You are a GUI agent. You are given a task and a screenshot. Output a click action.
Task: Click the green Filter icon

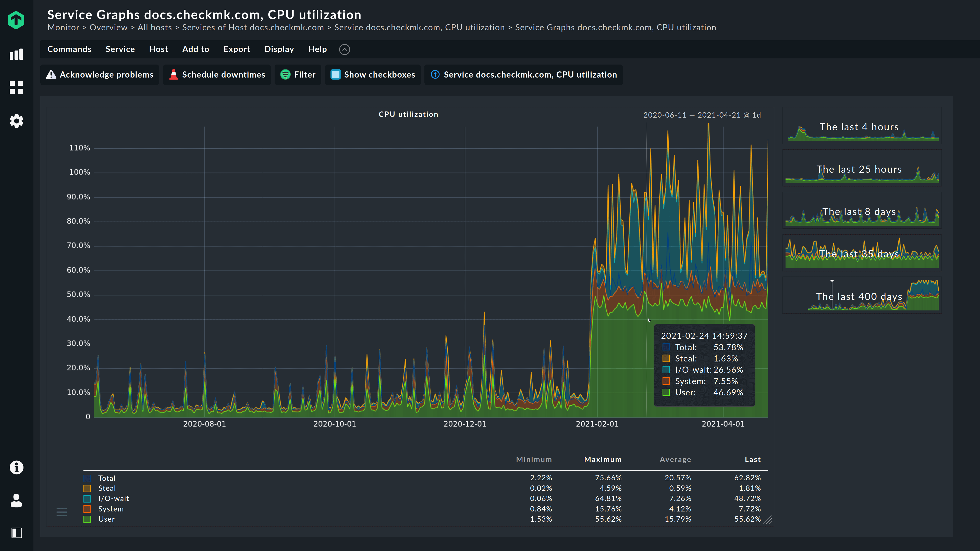[x=285, y=74]
